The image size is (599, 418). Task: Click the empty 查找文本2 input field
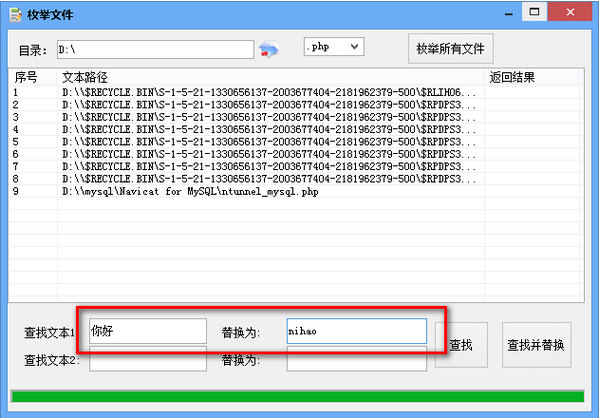tap(148, 359)
